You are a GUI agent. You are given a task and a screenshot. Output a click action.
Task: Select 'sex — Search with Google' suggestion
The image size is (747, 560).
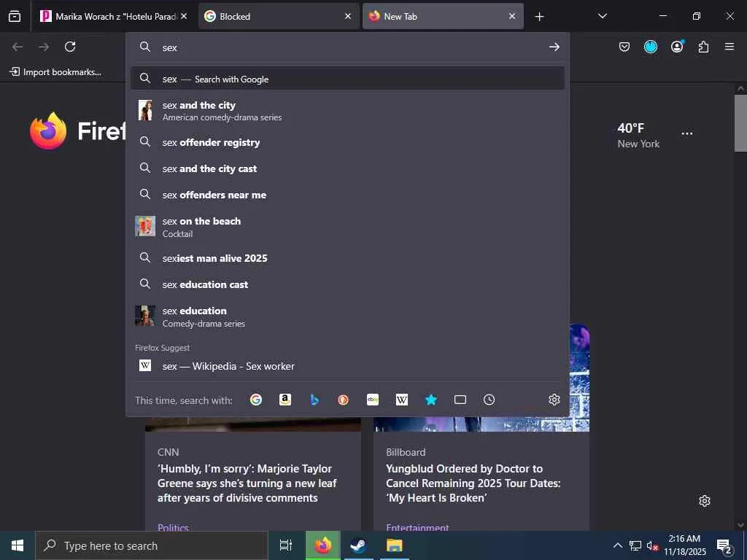(347, 79)
